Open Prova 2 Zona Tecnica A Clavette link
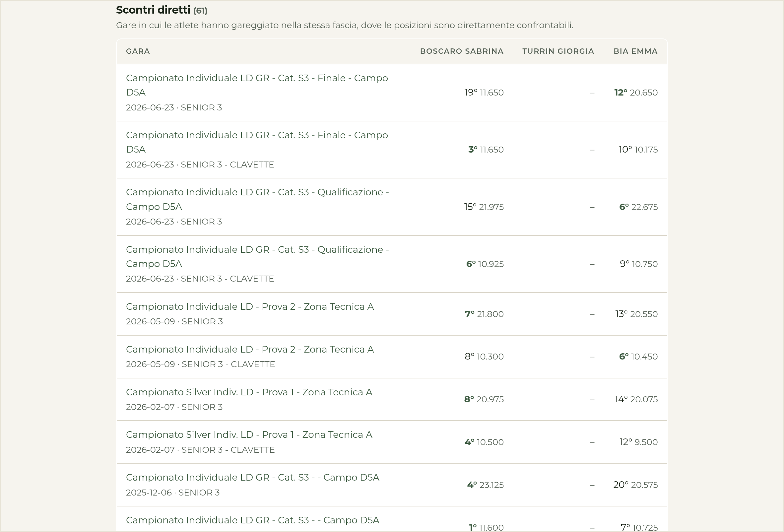 (x=250, y=350)
